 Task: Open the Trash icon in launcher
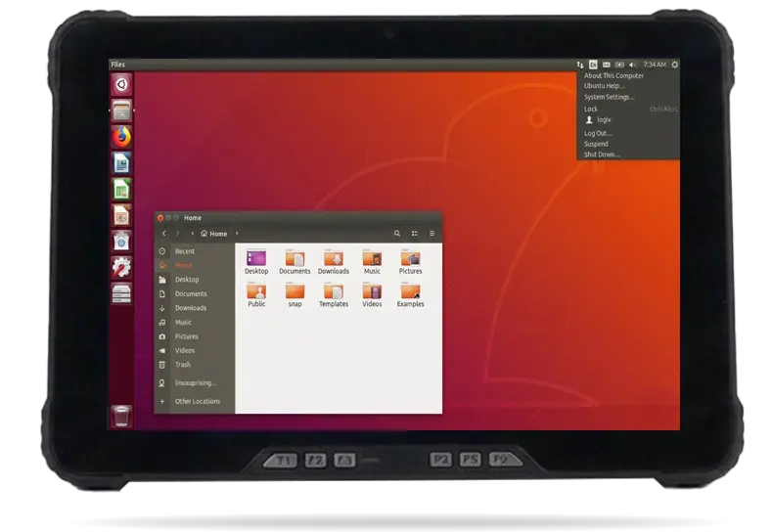coord(120,416)
